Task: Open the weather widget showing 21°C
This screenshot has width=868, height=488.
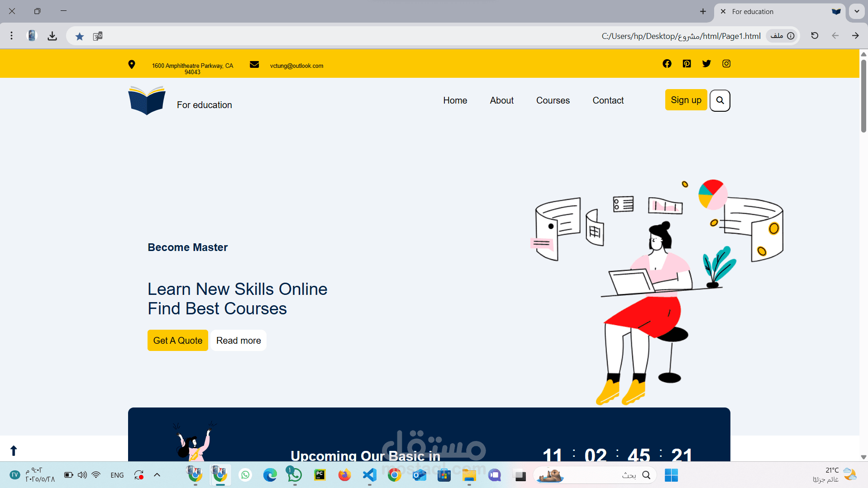Action: coord(835,475)
